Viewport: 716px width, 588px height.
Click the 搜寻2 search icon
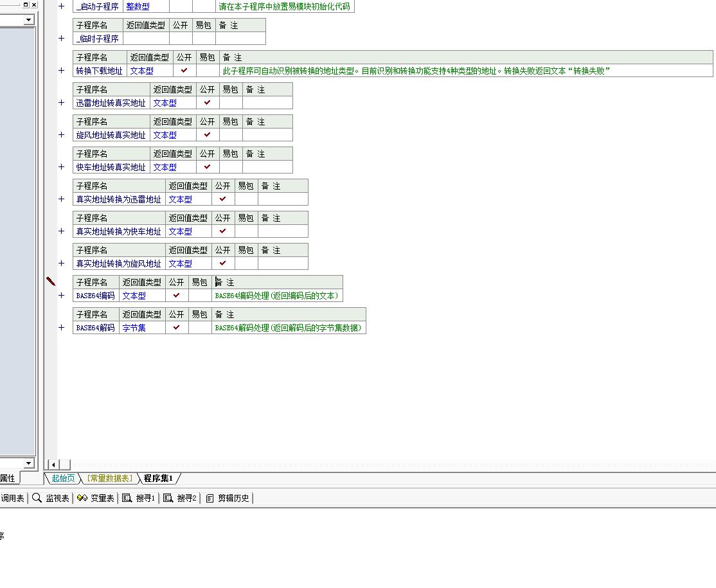point(168,498)
